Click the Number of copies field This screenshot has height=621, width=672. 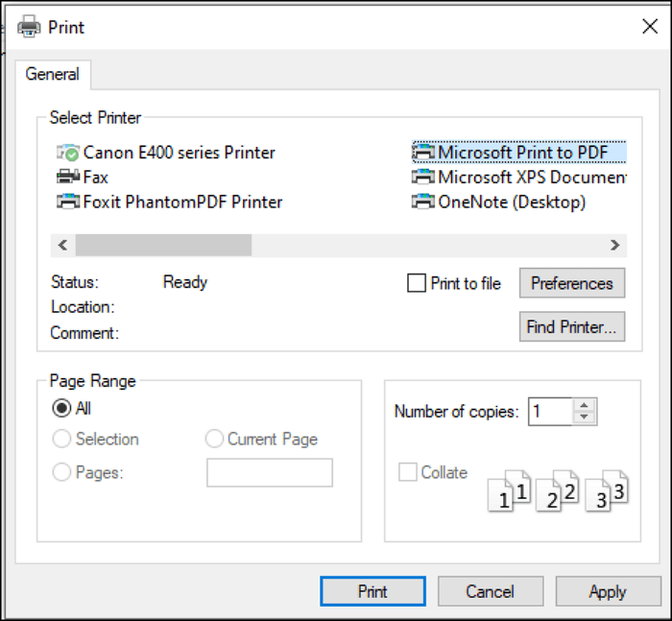pos(551,412)
